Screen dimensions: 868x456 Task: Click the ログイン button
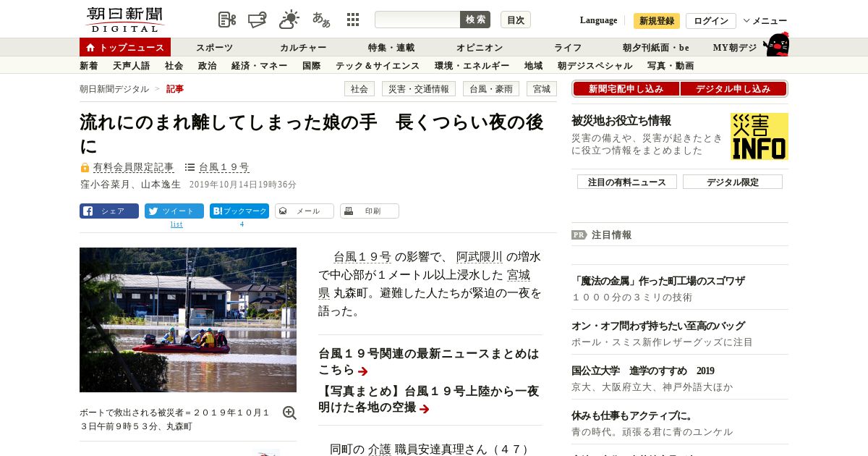[x=711, y=21]
